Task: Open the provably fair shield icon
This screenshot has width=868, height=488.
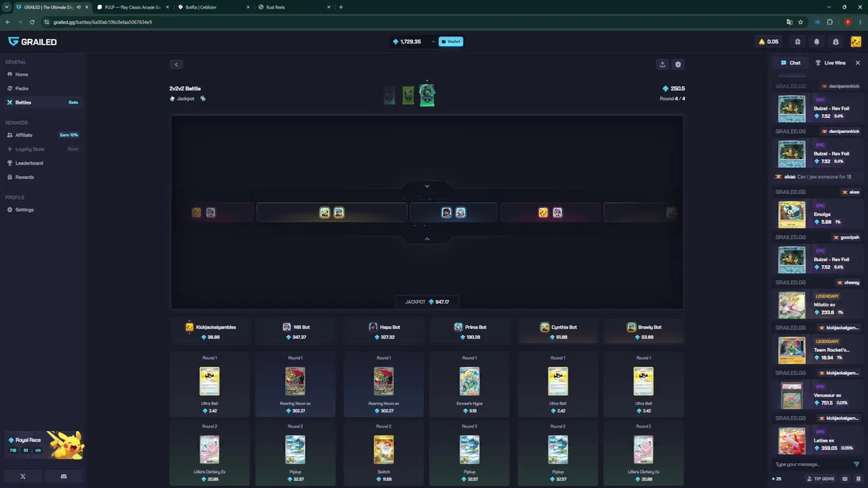Action: click(678, 64)
